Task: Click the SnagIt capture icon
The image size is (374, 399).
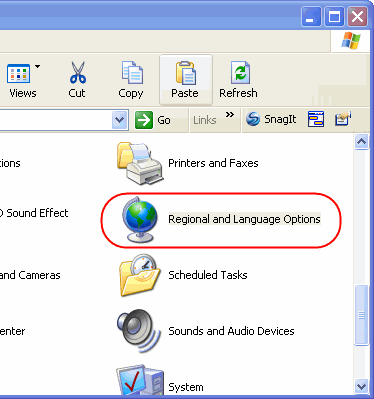Action: (253, 119)
